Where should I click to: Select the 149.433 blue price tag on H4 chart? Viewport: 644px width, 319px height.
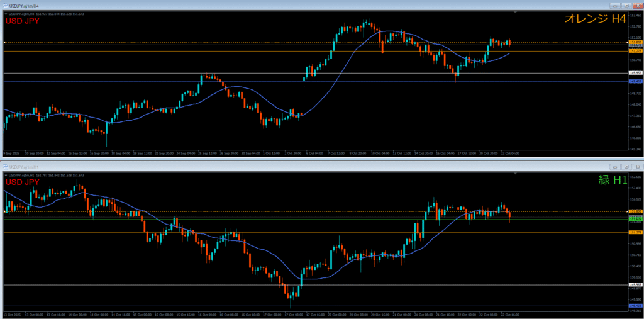[x=635, y=81]
